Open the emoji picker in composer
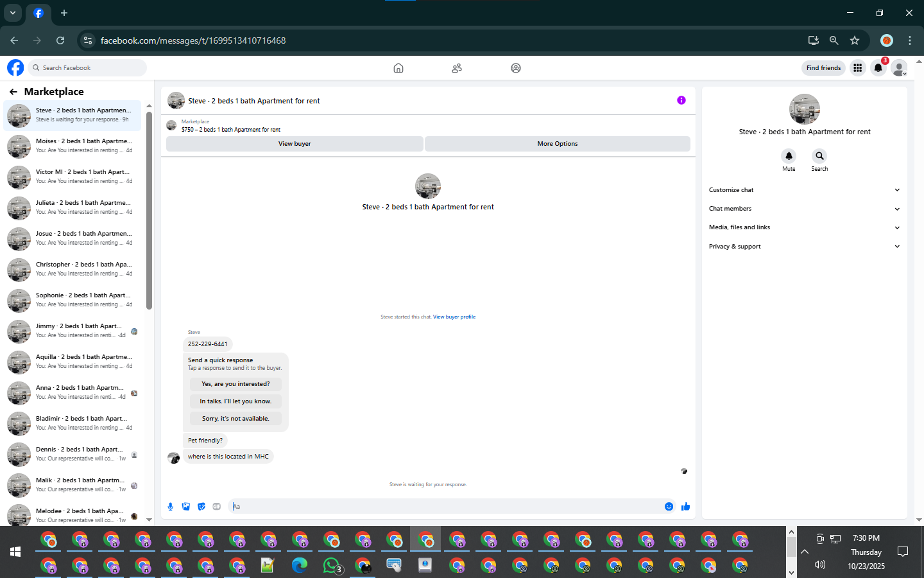The width and height of the screenshot is (924, 578). click(x=669, y=507)
